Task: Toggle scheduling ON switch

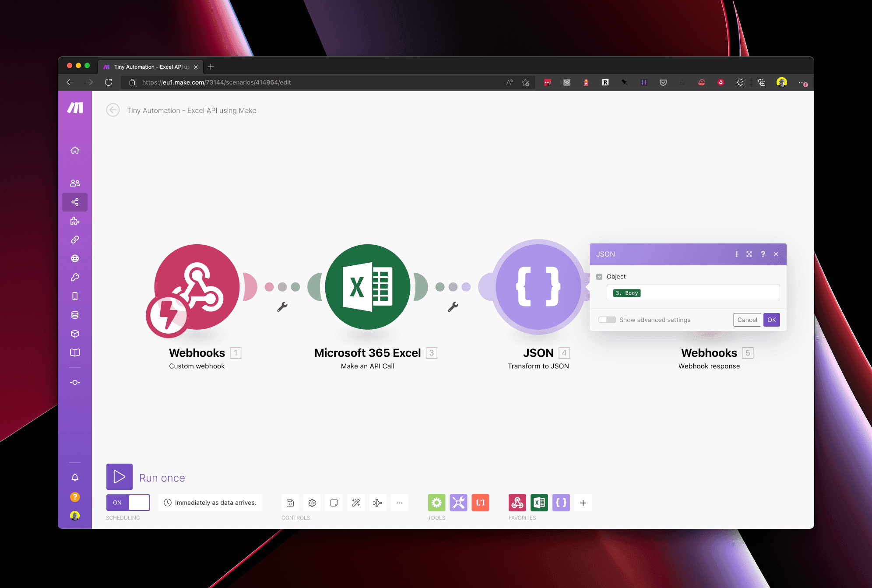Action: [x=128, y=503]
